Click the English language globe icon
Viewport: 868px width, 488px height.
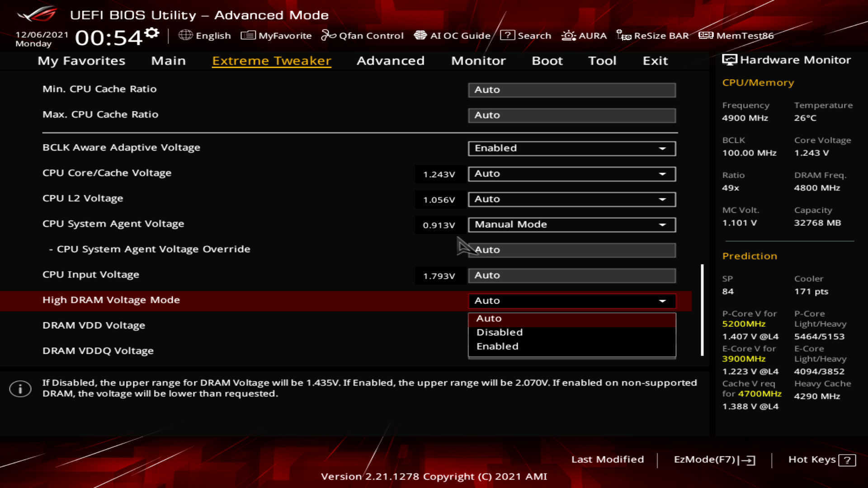(185, 35)
